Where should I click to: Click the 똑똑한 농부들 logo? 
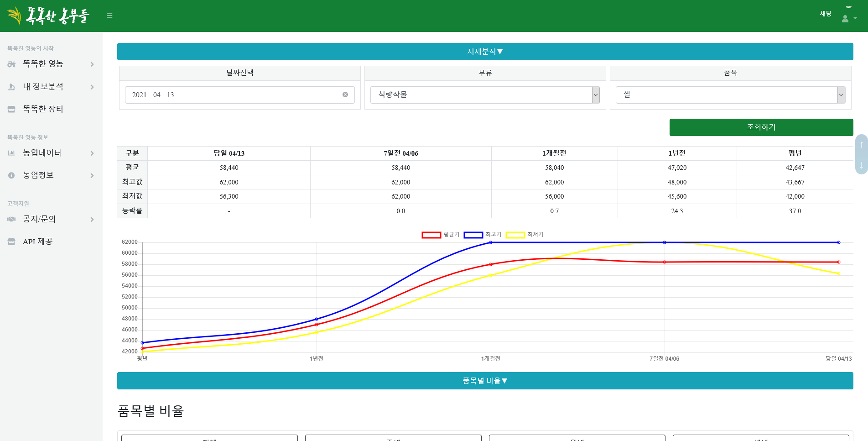pyautogui.click(x=49, y=16)
